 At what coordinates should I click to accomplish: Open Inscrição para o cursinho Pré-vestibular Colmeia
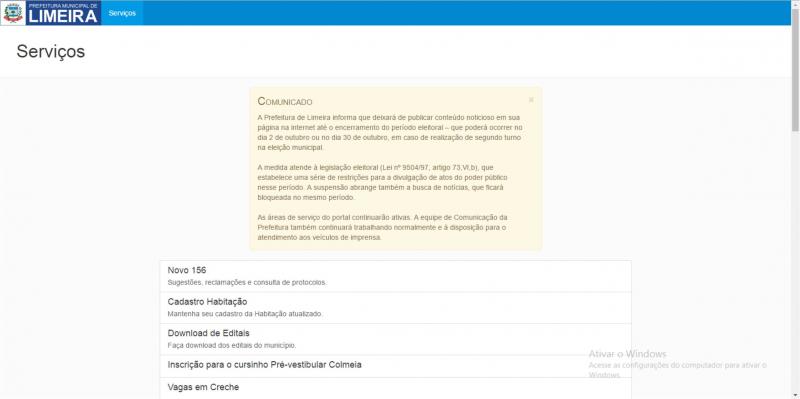395,366
